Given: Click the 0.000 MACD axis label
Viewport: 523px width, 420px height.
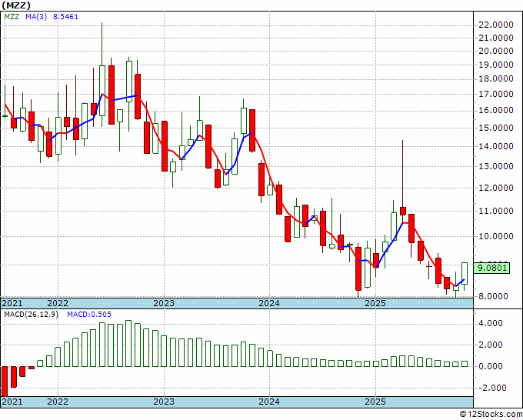Looking at the screenshot, I should pyautogui.click(x=491, y=366).
